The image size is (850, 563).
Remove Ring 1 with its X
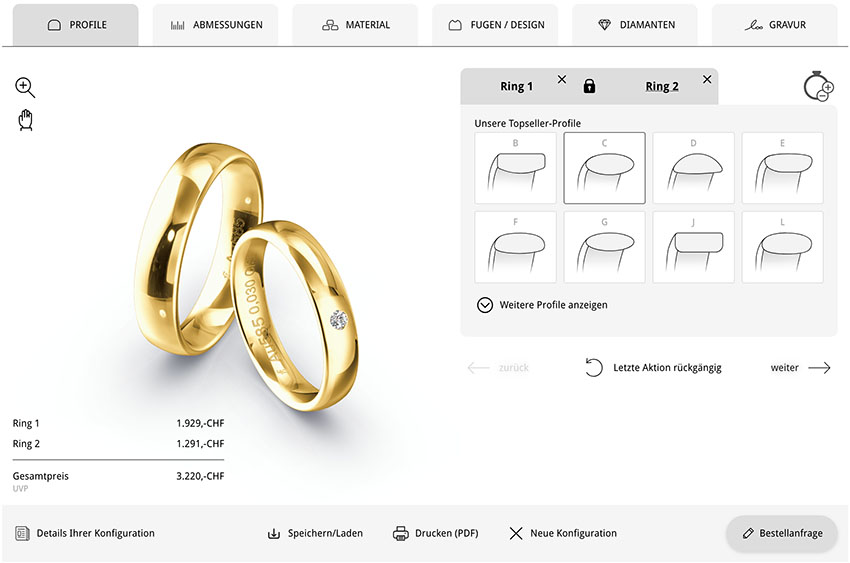[x=562, y=80]
